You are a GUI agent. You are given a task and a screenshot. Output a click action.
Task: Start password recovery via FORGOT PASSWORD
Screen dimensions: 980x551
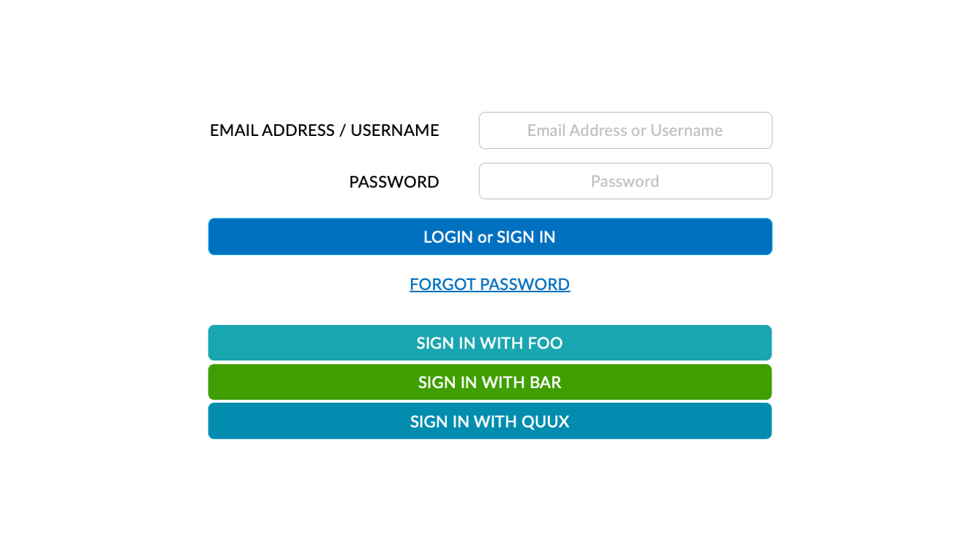pos(489,284)
